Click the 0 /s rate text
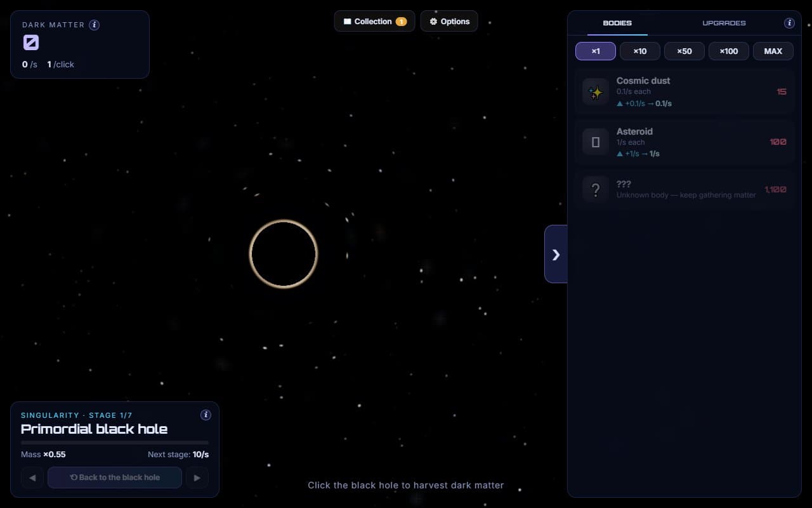Image resolution: width=812 pixels, height=508 pixels. (x=30, y=64)
